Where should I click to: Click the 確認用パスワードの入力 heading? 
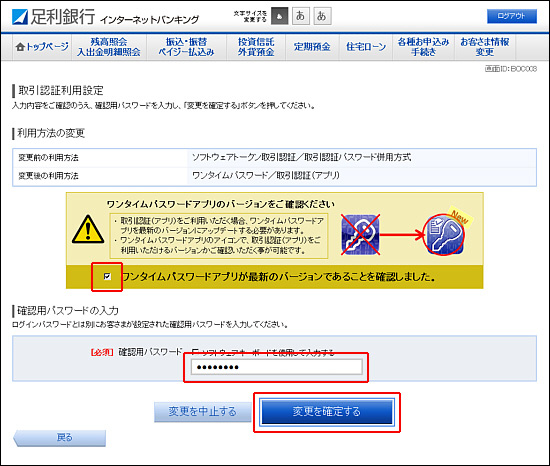68,311
